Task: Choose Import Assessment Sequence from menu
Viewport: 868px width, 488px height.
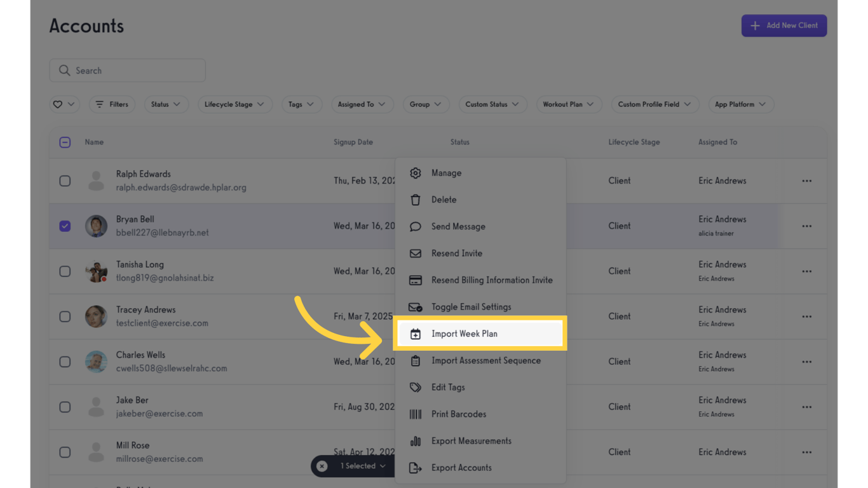Action: [485, 361]
